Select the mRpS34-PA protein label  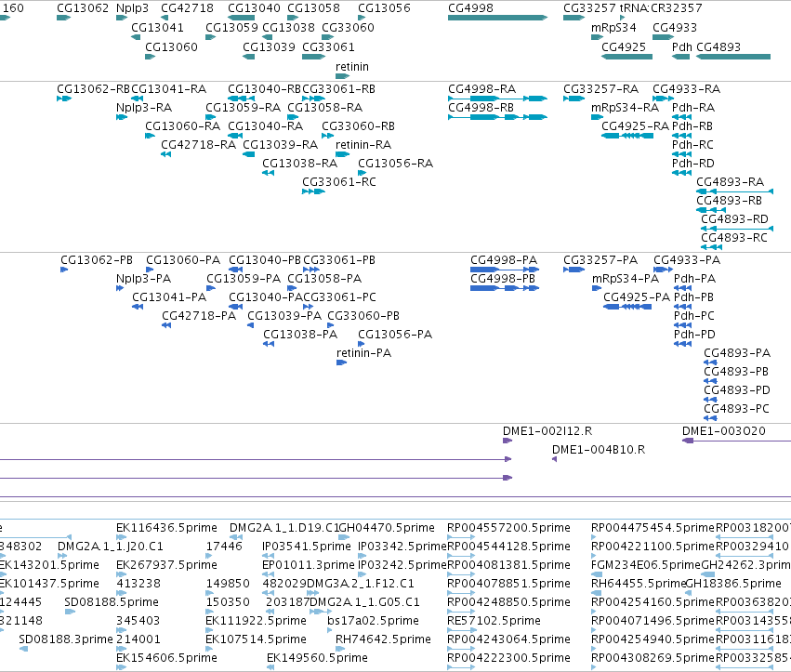[626, 279]
